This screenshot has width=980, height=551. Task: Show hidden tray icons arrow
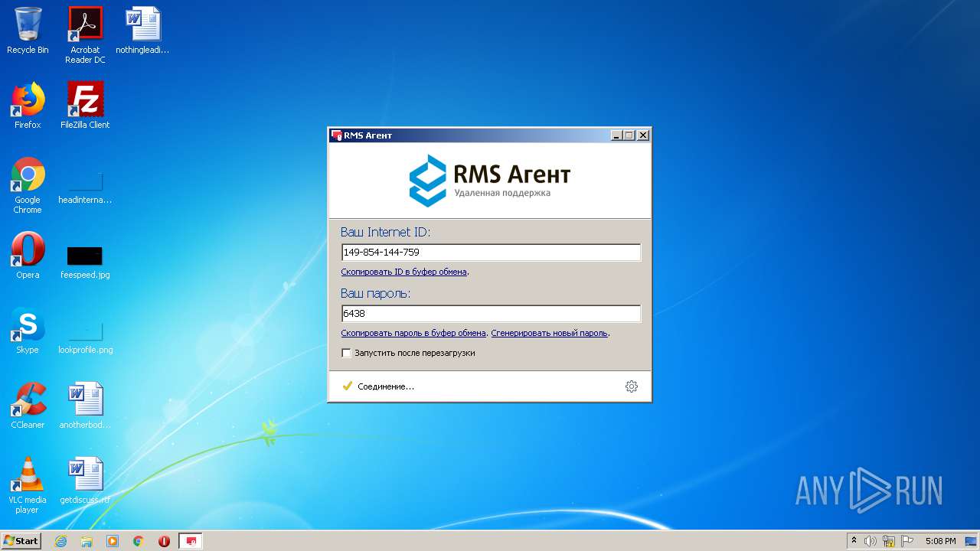[854, 540]
